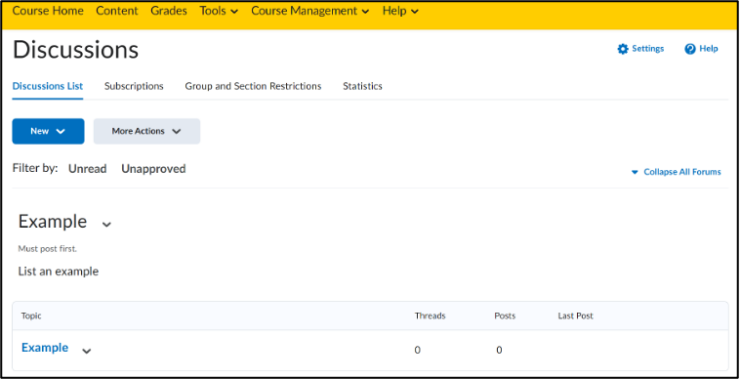
Task: Open the Example topic link
Action: pyautogui.click(x=45, y=348)
